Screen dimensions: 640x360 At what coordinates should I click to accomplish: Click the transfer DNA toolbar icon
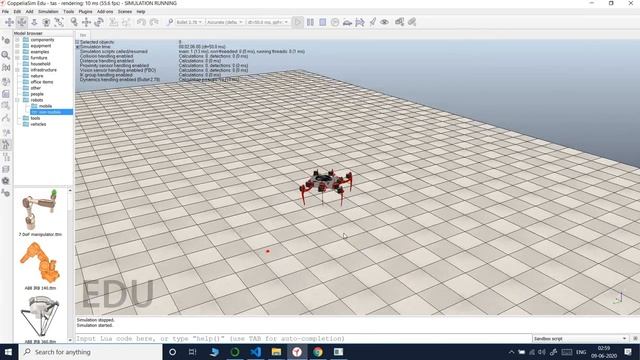coord(126,22)
